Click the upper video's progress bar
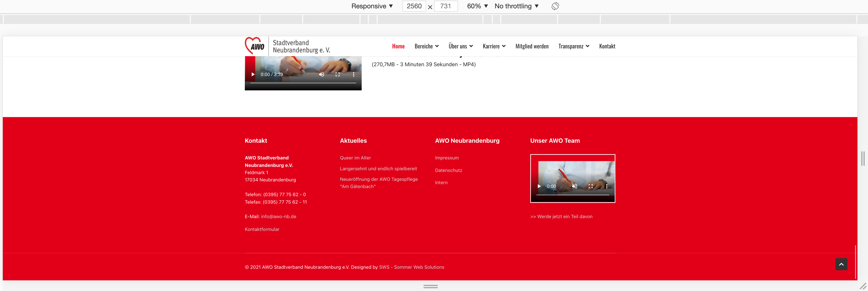Screen dimensions: 868x291 [303, 83]
